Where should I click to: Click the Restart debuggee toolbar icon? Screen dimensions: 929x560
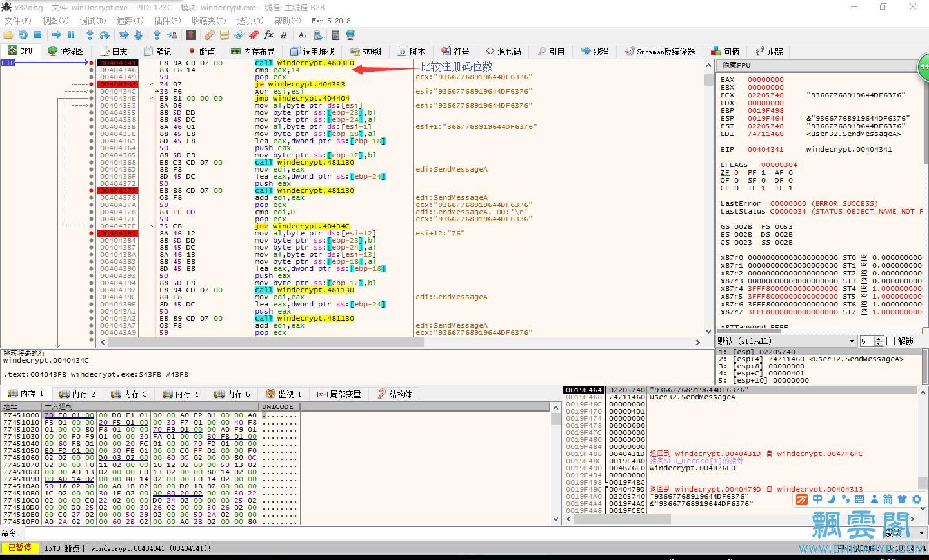coord(23,35)
